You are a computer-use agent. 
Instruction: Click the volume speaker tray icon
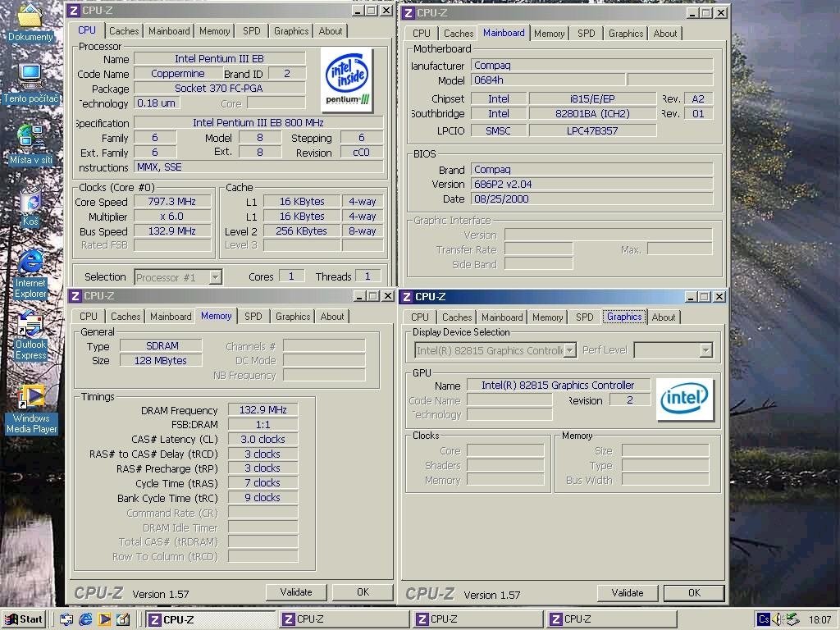tap(778, 619)
